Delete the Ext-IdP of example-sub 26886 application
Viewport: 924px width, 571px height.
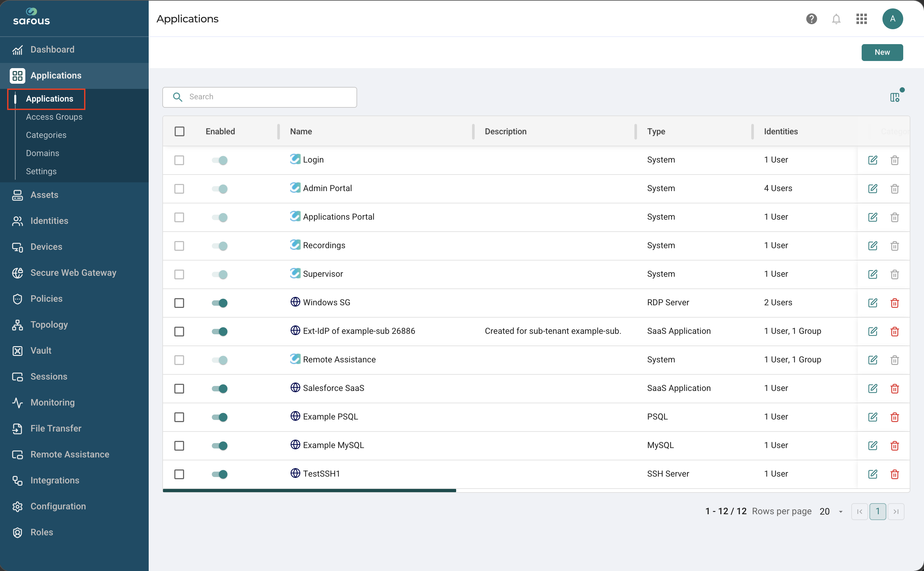click(894, 332)
